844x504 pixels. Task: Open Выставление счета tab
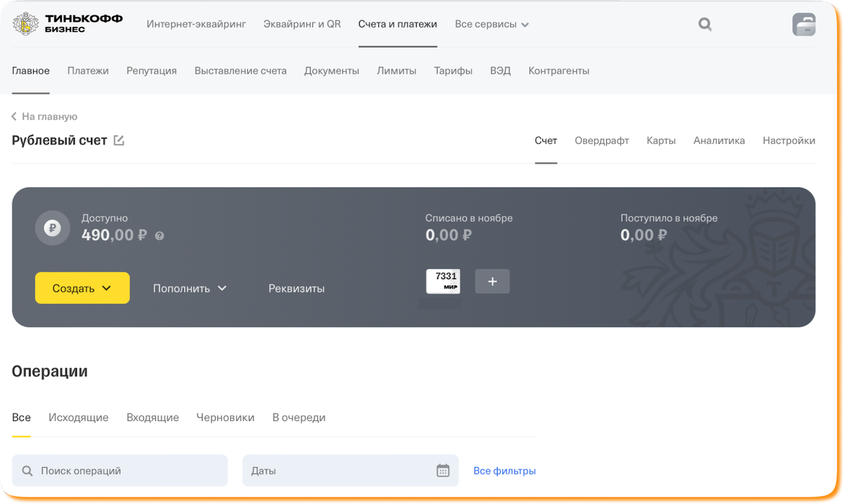tap(241, 71)
